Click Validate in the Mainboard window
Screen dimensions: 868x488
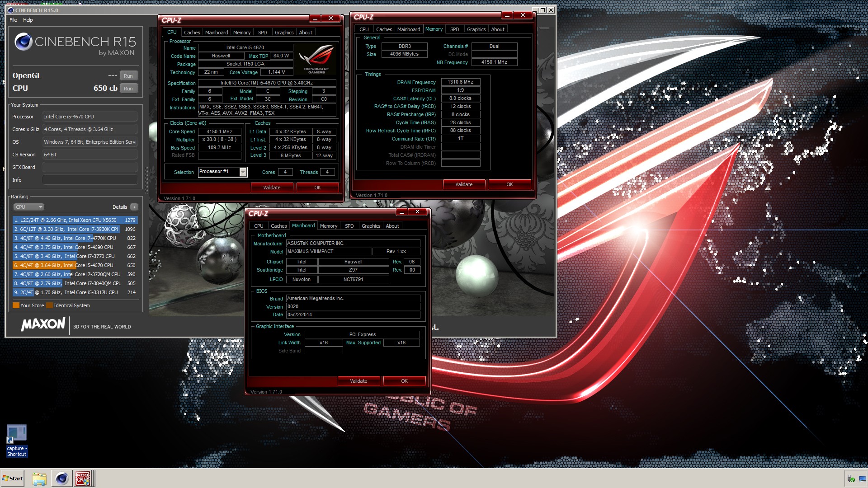(359, 381)
